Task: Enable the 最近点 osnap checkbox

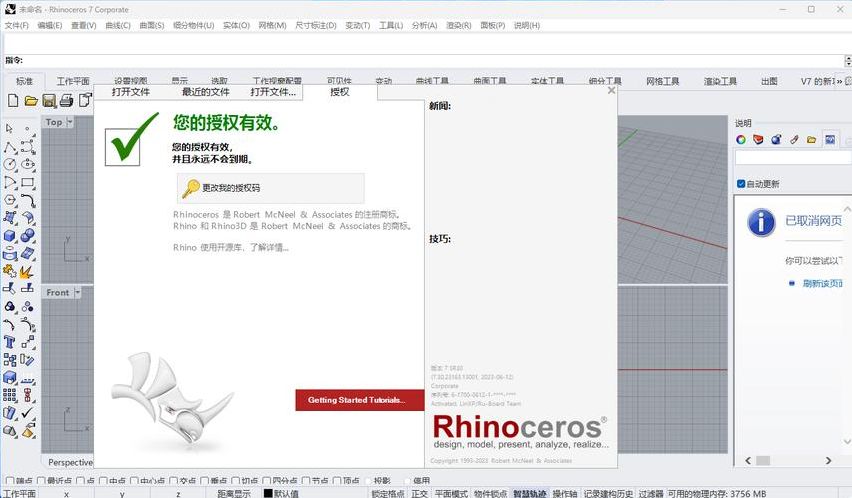Action: point(41,481)
